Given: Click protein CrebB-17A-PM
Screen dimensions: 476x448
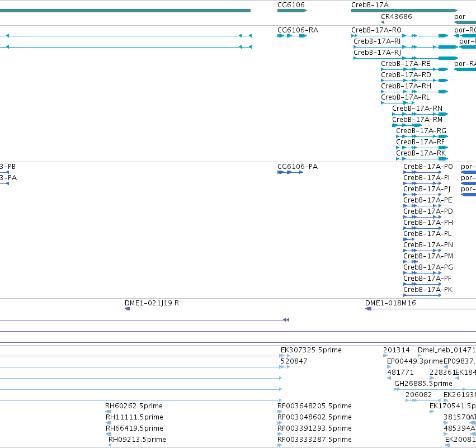Looking at the screenshot, I should (x=428, y=257).
